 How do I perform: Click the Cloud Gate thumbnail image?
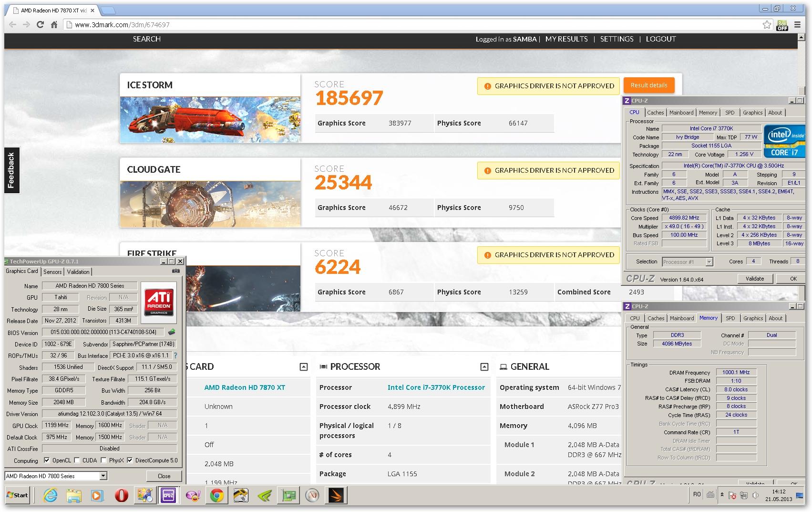210,204
